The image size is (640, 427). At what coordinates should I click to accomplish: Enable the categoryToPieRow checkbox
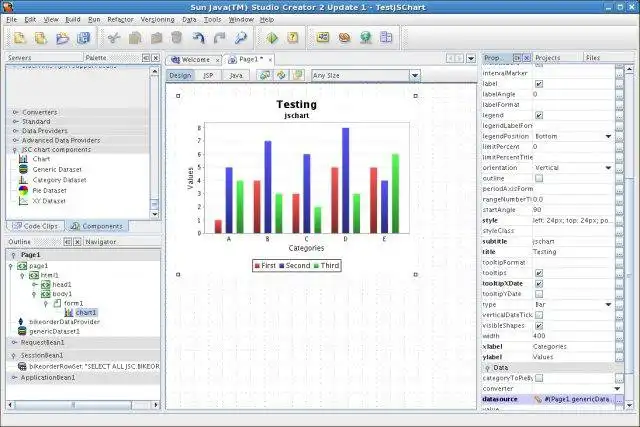[539, 378]
